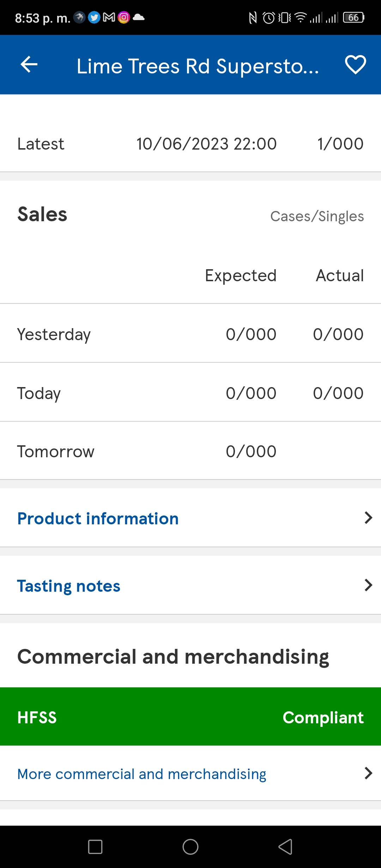Screen dimensions: 381x868
Task: Tap the alarm clock status icon
Action: [x=269, y=17]
